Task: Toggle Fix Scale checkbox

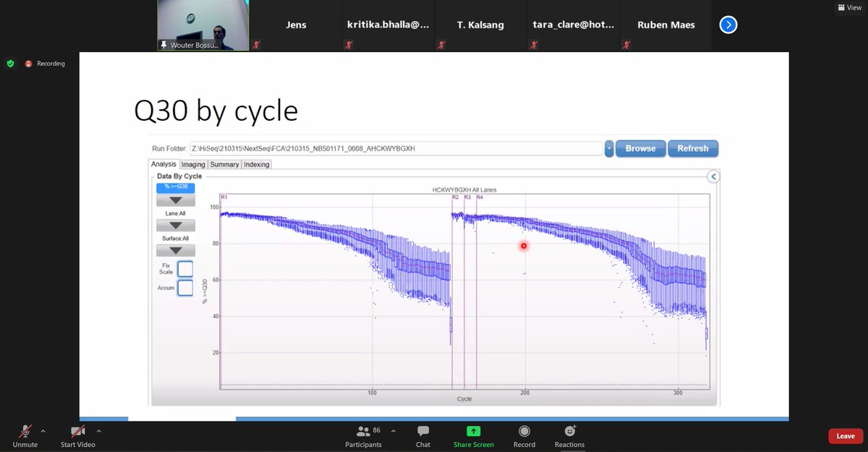Action: coord(185,269)
